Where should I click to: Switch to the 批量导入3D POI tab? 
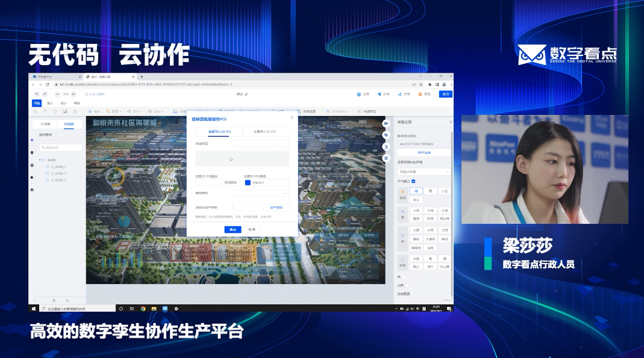coord(264,132)
